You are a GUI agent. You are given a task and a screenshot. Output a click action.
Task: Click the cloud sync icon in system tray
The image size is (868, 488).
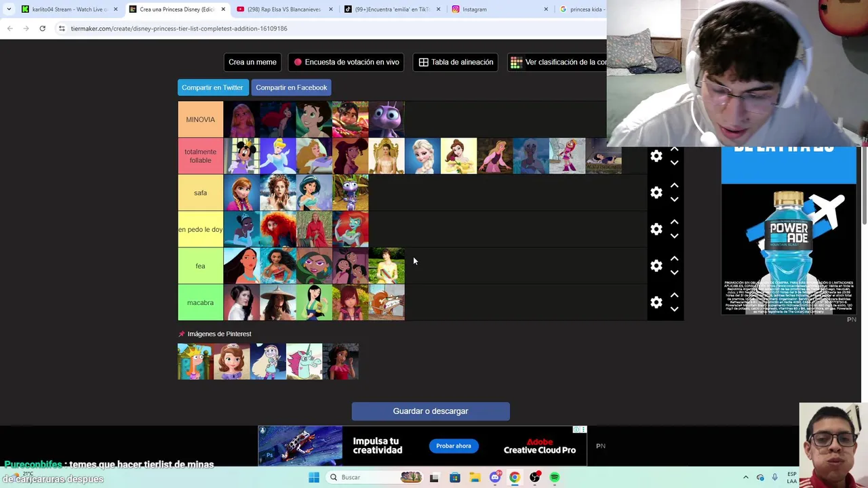click(x=760, y=477)
